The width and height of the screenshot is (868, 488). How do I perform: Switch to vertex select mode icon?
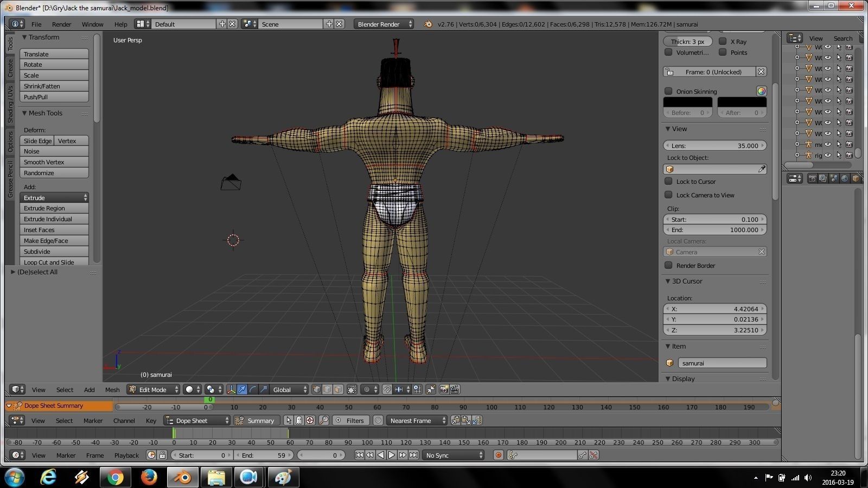(x=317, y=389)
